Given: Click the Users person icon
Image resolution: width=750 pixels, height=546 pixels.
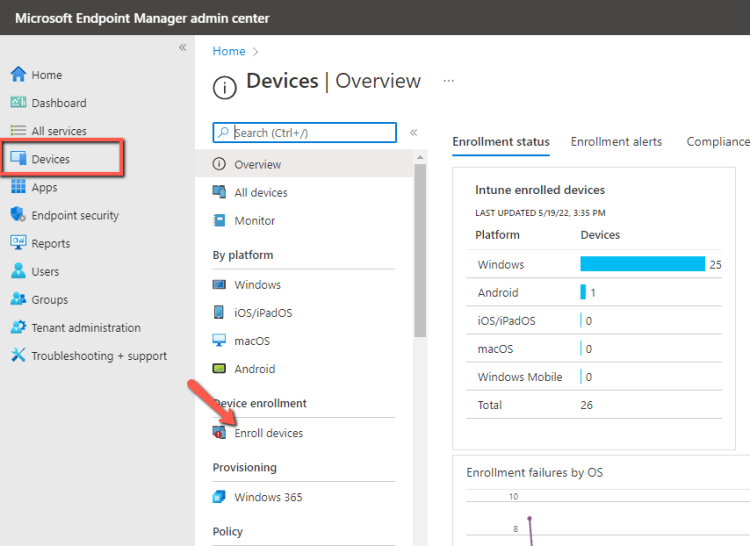Looking at the screenshot, I should click(x=18, y=271).
